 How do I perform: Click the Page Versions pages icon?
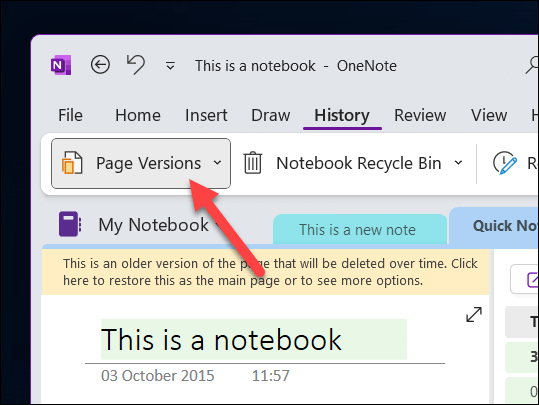pos(72,163)
